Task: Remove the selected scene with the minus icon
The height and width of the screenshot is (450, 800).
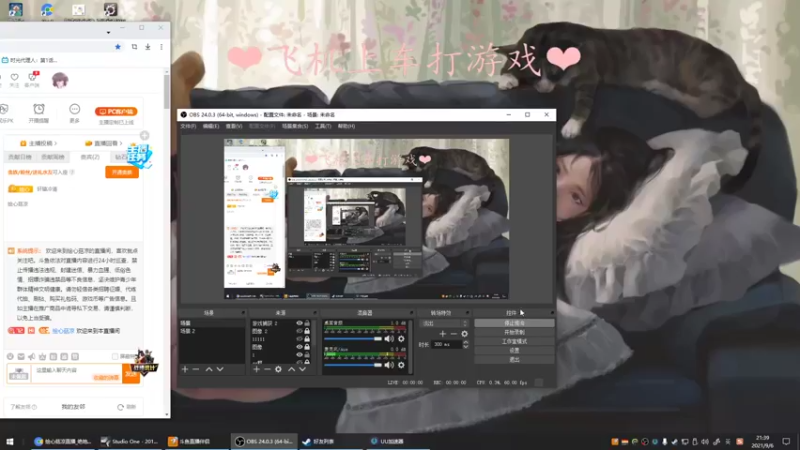Action: click(196, 369)
